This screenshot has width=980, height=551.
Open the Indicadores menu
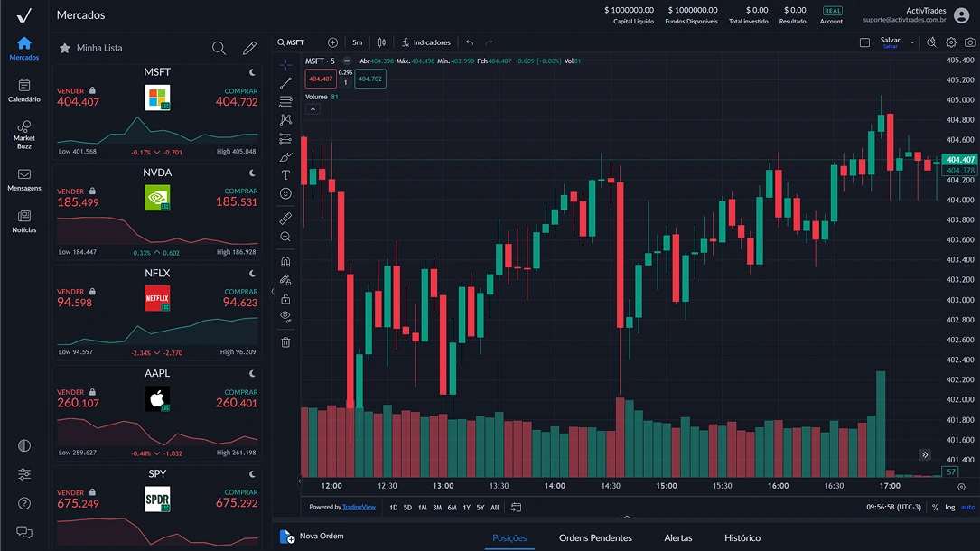(x=425, y=42)
